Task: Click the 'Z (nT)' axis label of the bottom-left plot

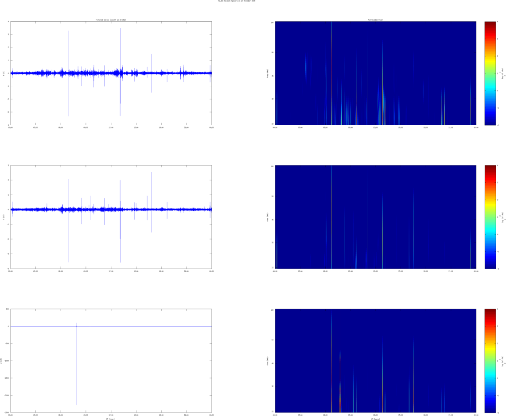Action: (1, 361)
